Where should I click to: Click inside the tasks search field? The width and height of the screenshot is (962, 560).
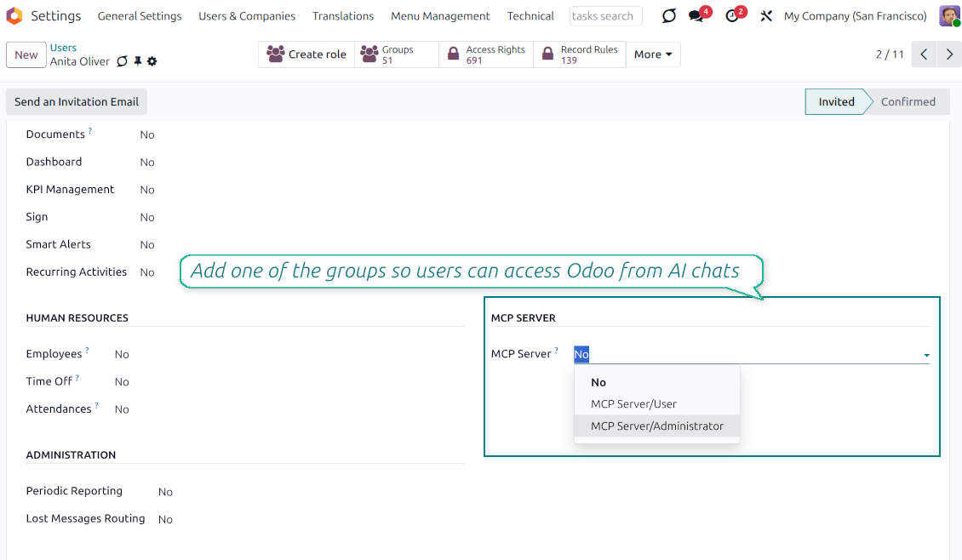[x=605, y=15]
